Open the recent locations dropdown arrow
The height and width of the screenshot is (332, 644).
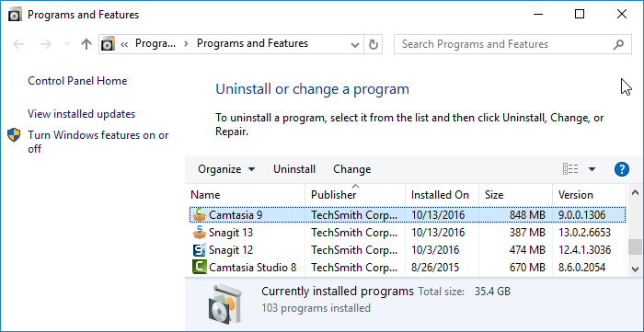68,44
